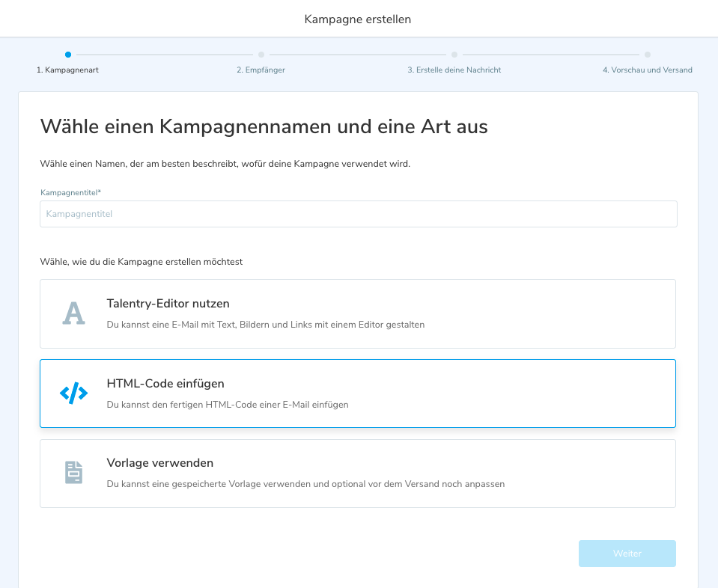The width and height of the screenshot is (718, 588).
Task: Open the '3. Erstelle deine Nachricht' step
Action: (454, 70)
